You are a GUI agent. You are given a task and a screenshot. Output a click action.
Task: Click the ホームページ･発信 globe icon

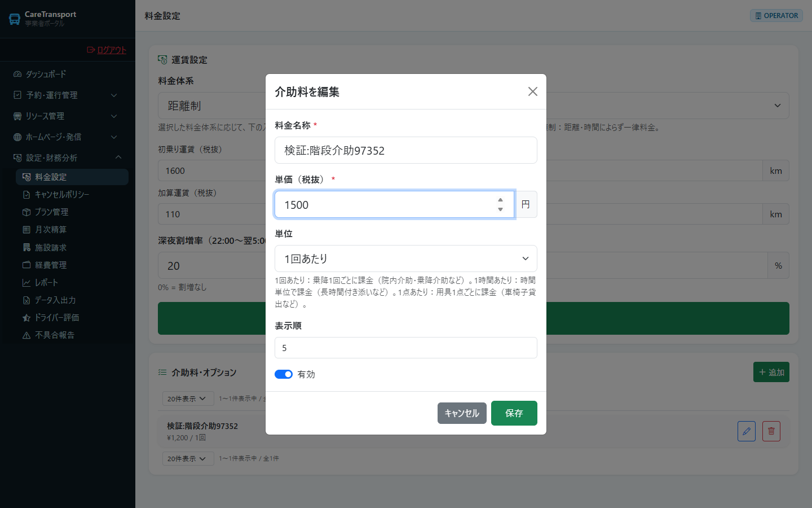(17, 137)
